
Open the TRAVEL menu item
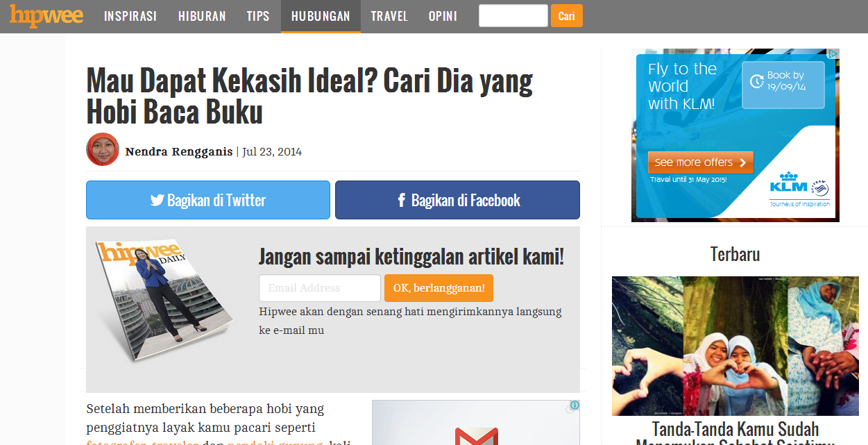point(389,16)
